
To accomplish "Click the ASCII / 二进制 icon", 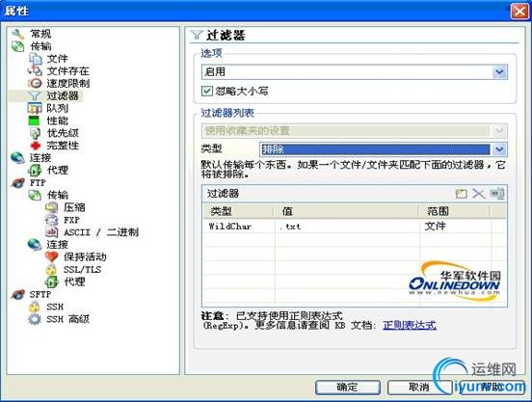I will click(52, 232).
